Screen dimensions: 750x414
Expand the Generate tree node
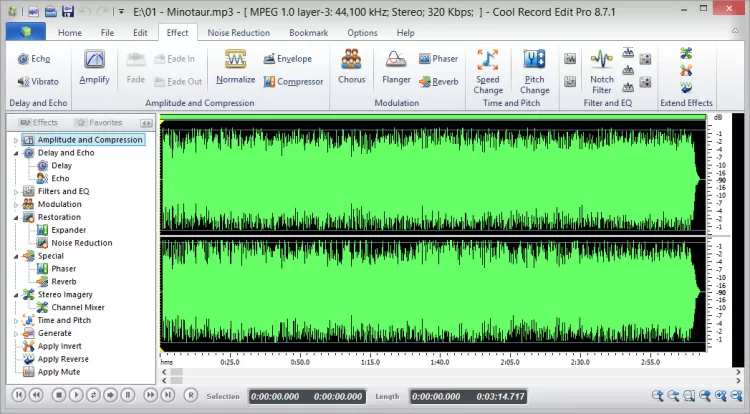click(x=16, y=334)
